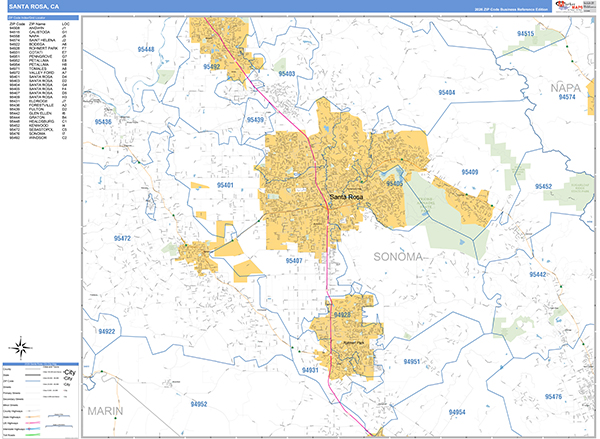The width and height of the screenshot is (600, 439).
Task: Click the 94954 ZIP label on the map
Action: pos(457,412)
